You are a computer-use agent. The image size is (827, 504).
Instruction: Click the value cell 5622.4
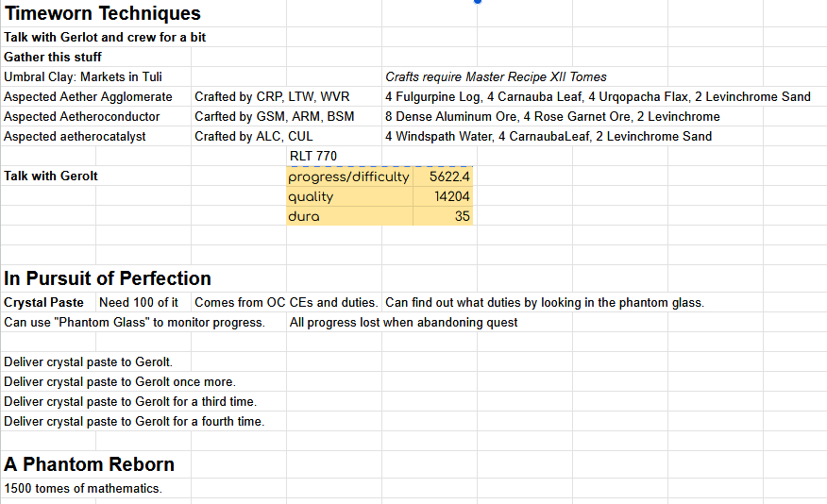[443, 176]
